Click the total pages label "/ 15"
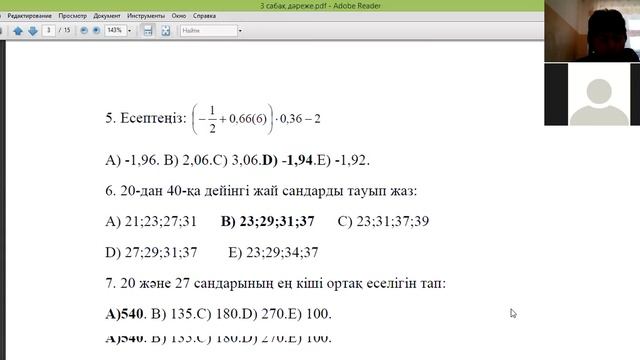Viewport: 640px width, 360px height. tap(64, 30)
